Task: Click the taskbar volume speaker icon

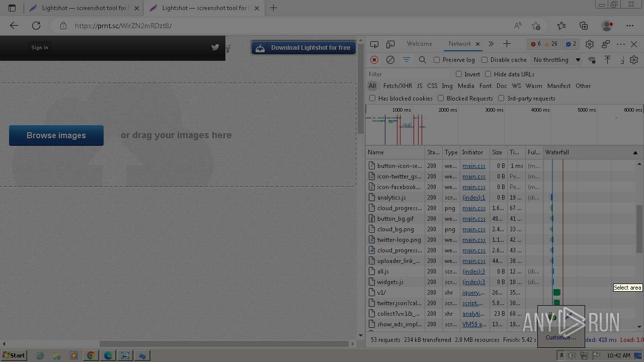Action: [x=572, y=355]
